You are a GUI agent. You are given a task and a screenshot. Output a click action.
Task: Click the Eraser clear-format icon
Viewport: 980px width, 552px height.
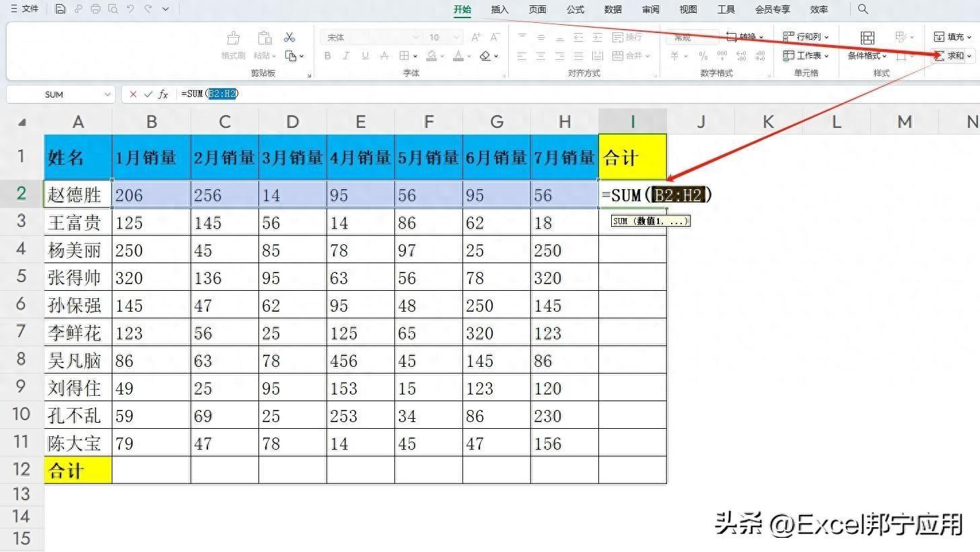click(485, 56)
